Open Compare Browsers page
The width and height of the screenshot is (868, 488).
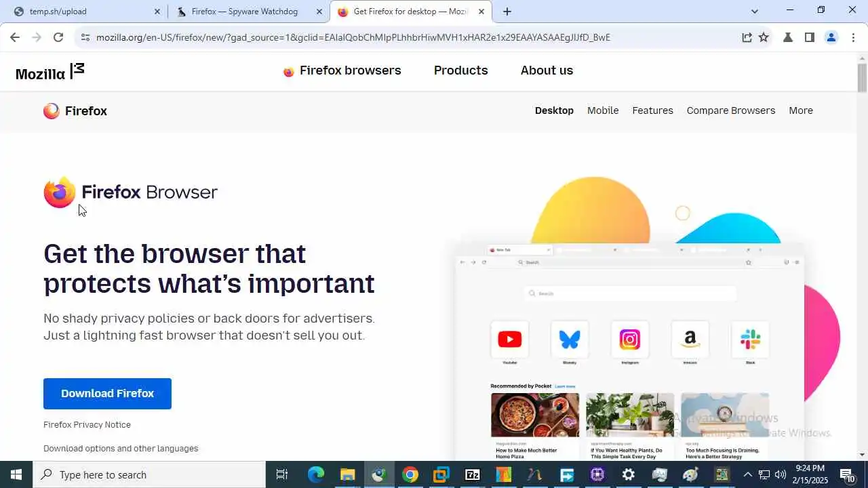730,110
